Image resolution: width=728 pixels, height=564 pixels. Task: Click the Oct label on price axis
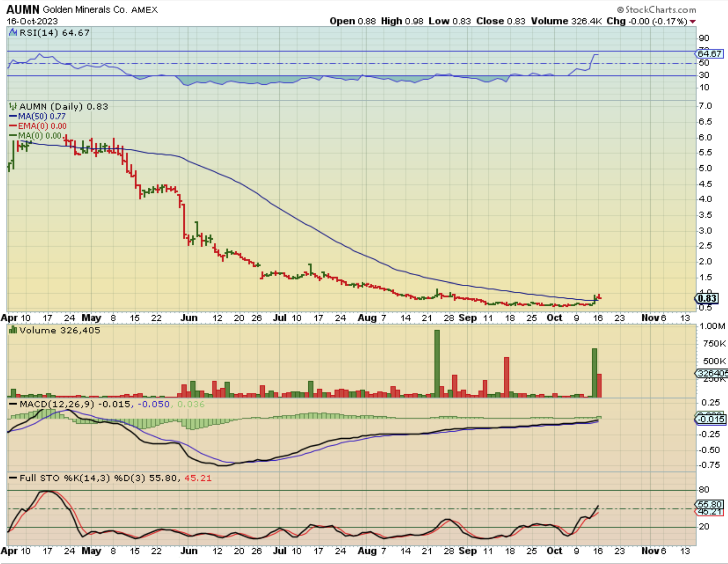tap(554, 318)
